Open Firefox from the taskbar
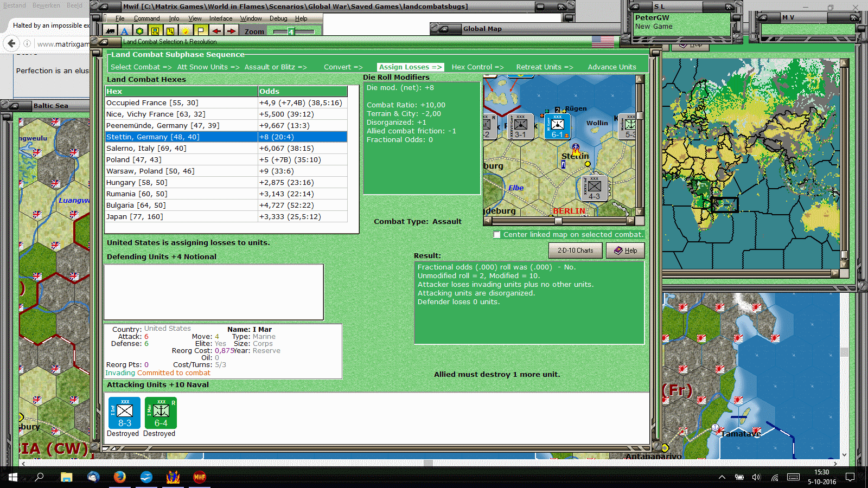The width and height of the screenshot is (868, 488). (120, 477)
